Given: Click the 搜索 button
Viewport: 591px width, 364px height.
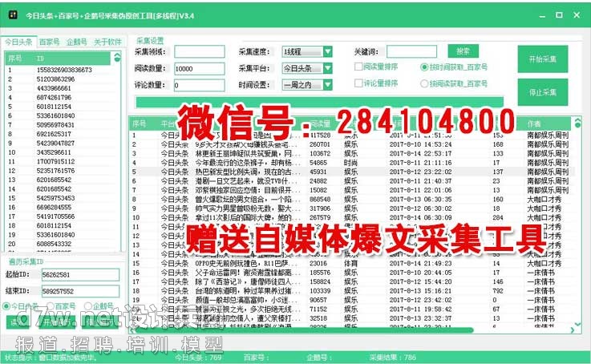Looking at the screenshot, I should 463,51.
